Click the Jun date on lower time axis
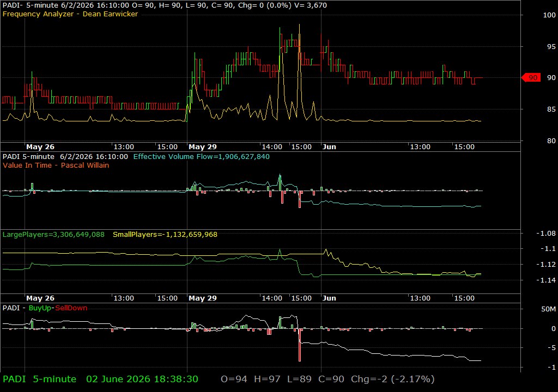Screen dimensions: 558x392 click(329, 298)
